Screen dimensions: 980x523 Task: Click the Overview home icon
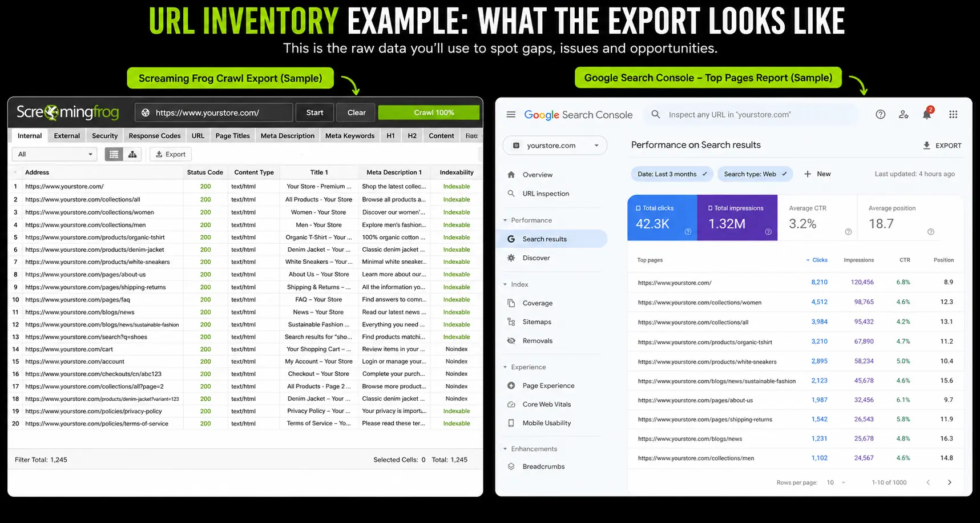pos(511,175)
